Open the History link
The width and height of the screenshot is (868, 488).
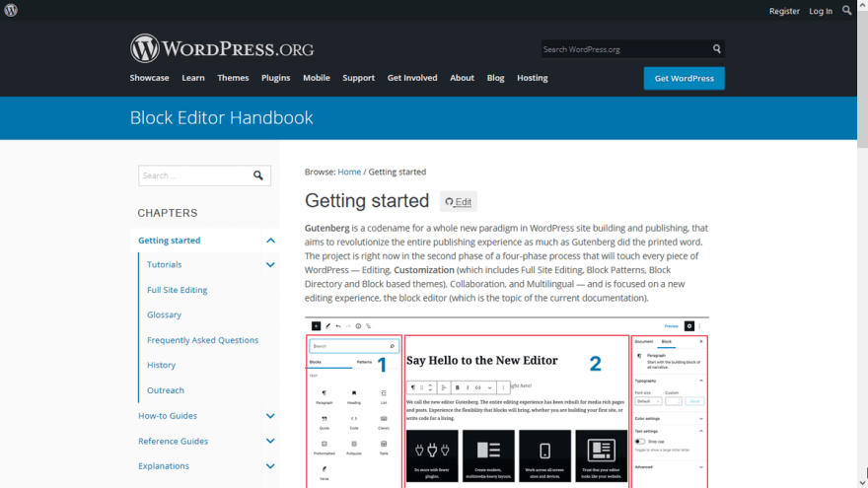[x=161, y=365]
